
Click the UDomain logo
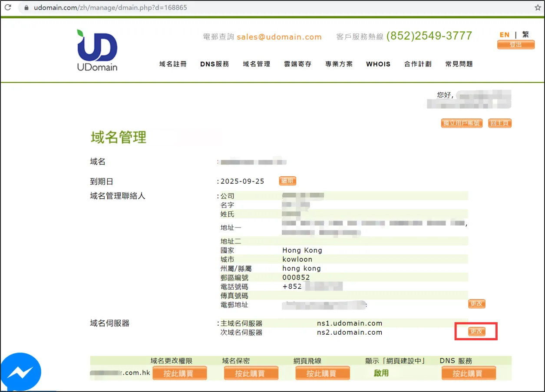[x=97, y=50]
